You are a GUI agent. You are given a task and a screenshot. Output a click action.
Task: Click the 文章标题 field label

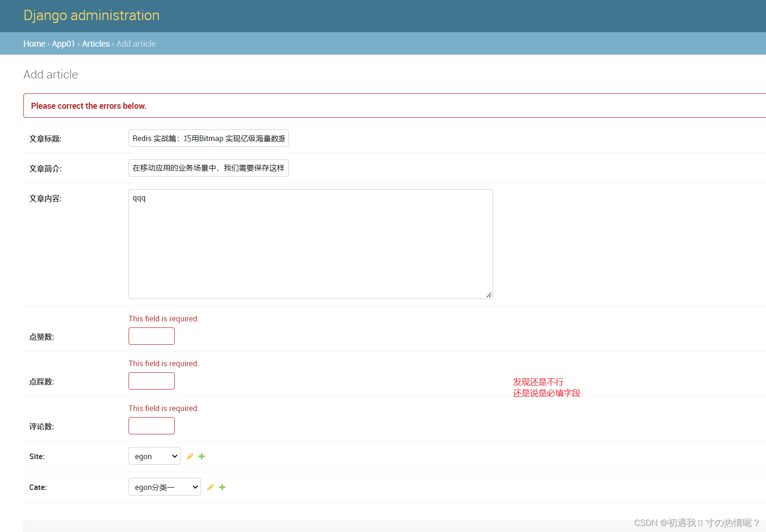click(x=45, y=139)
